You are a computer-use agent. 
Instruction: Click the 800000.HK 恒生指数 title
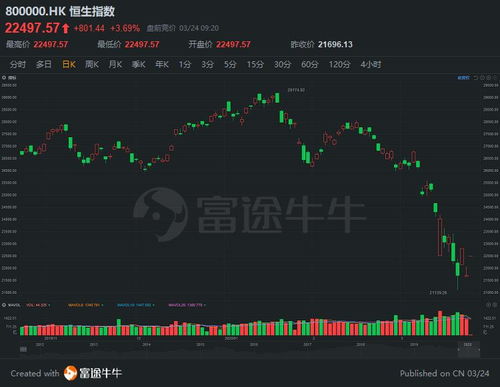(x=60, y=11)
